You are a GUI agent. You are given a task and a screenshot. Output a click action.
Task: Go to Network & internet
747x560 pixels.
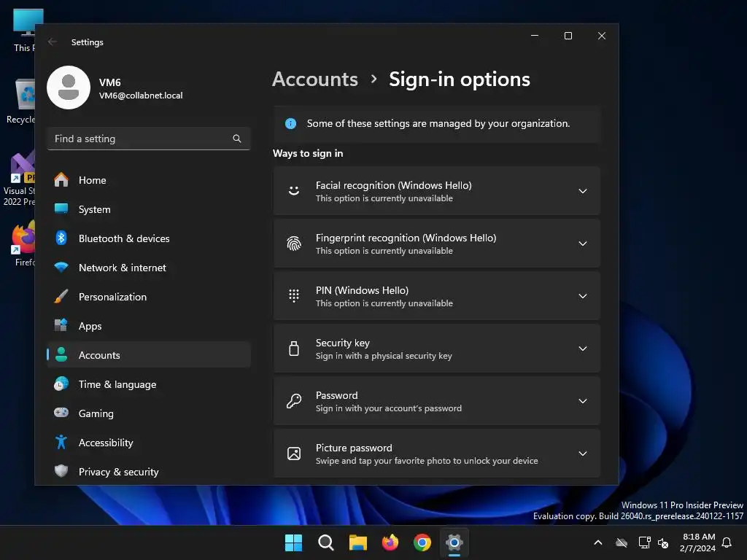(149, 268)
